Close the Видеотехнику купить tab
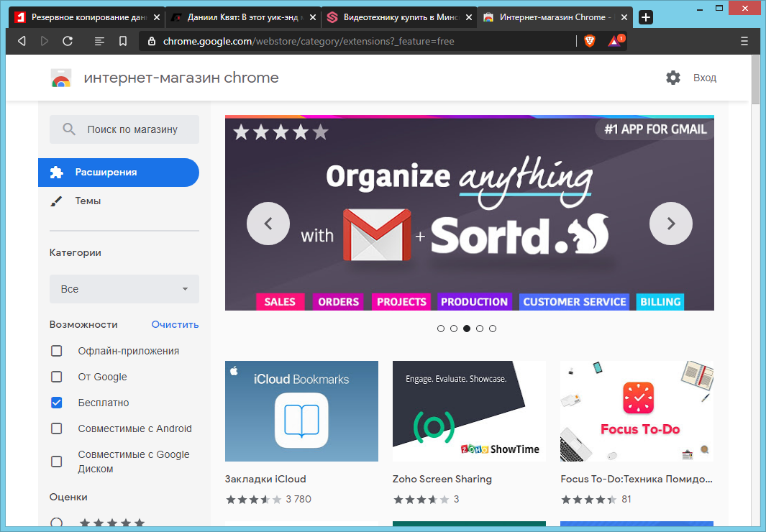This screenshot has height=532, width=766. click(468, 17)
